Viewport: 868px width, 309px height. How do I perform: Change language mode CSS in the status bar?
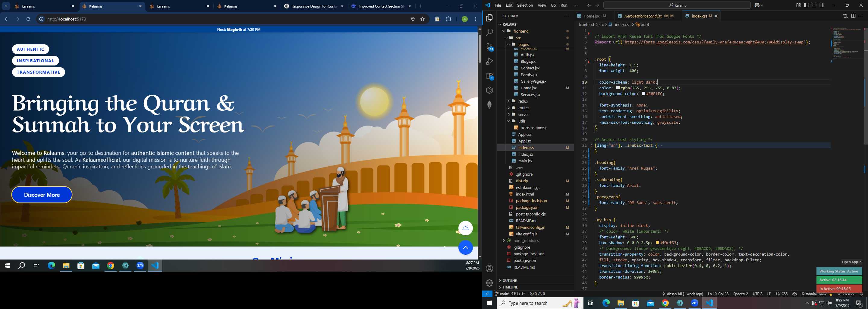(785, 294)
